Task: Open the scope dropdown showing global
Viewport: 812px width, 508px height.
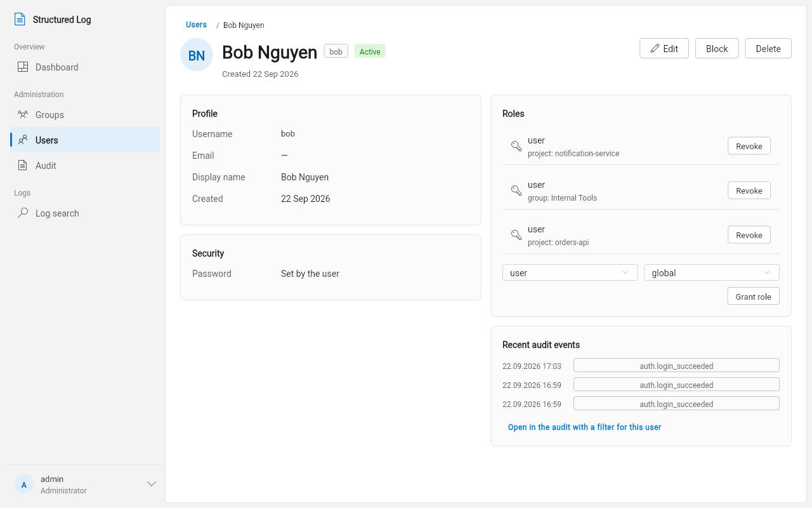Action: coord(712,272)
